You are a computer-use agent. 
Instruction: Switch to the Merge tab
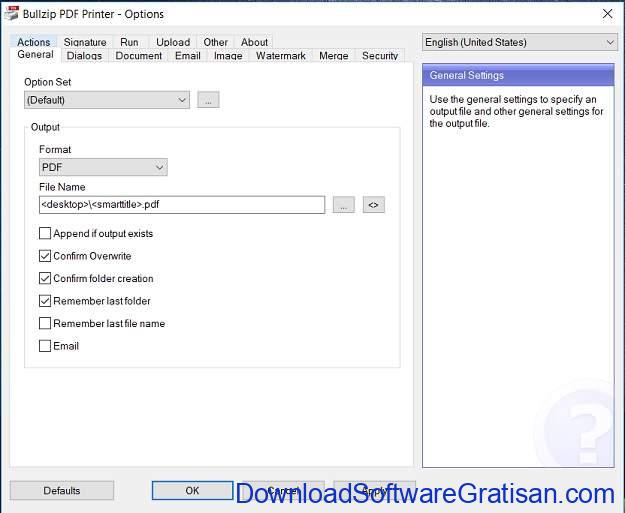334,55
